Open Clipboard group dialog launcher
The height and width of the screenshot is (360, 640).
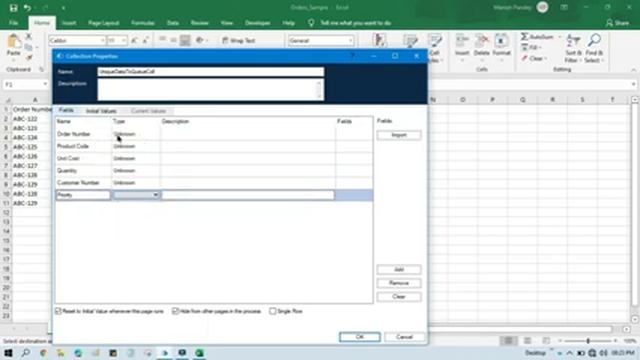point(41,70)
